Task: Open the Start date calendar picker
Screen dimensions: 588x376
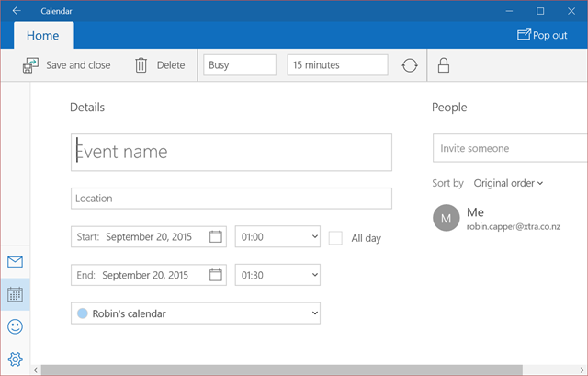Action: click(216, 236)
